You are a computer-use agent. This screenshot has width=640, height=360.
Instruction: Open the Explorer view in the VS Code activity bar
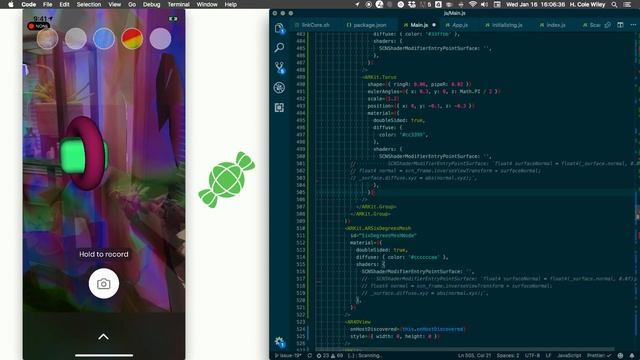point(279,28)
